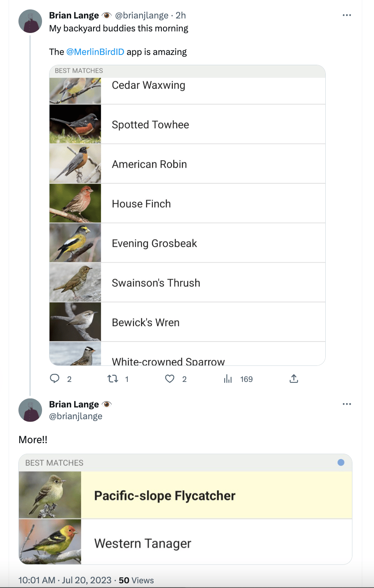The width and height of the screenshot is (374, 588).
Task: Click Brian Lange's avatar on the first tweet
Action: tap(30, 21)
